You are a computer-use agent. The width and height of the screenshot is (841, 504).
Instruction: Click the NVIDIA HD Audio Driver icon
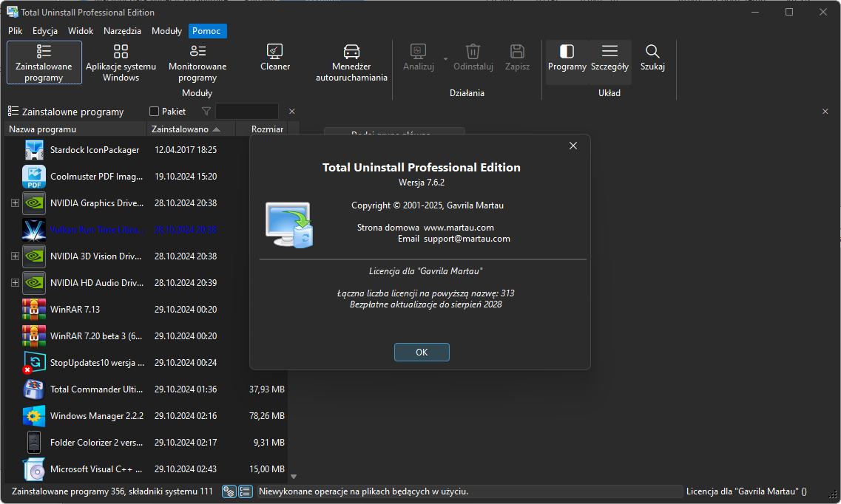coord(34,283)
